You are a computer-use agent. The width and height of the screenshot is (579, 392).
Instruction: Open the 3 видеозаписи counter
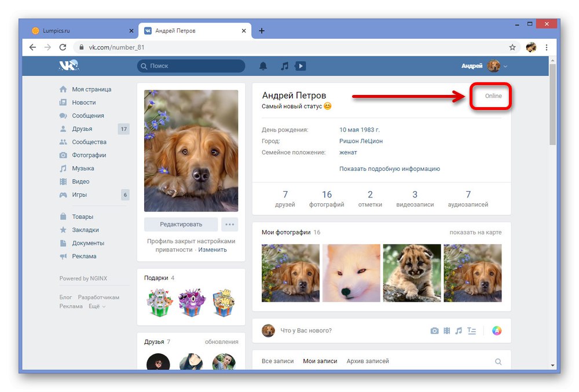(415, 199)
